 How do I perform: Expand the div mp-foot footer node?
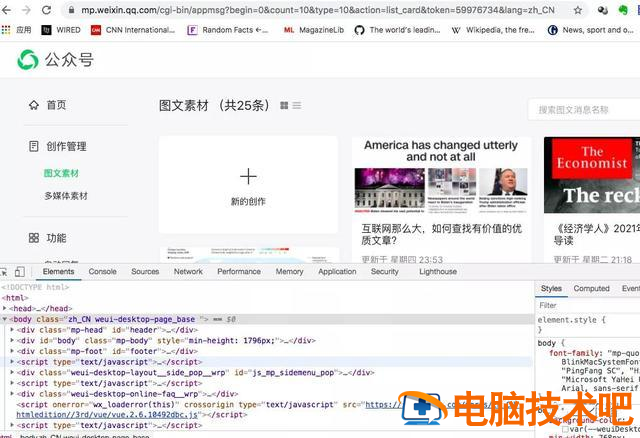pyautogui.click(x=12, y=351)
